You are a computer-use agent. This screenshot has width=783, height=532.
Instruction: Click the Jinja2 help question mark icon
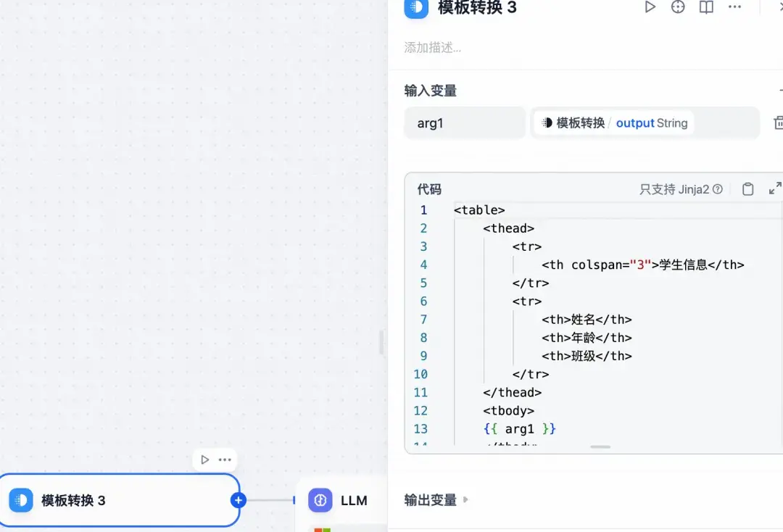click(x=718, y=189)
